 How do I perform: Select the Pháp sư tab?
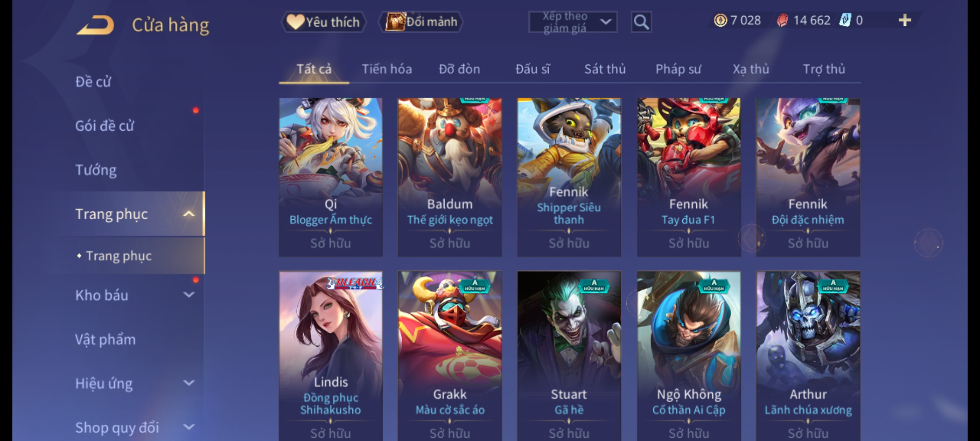click(x=678, y=69)
